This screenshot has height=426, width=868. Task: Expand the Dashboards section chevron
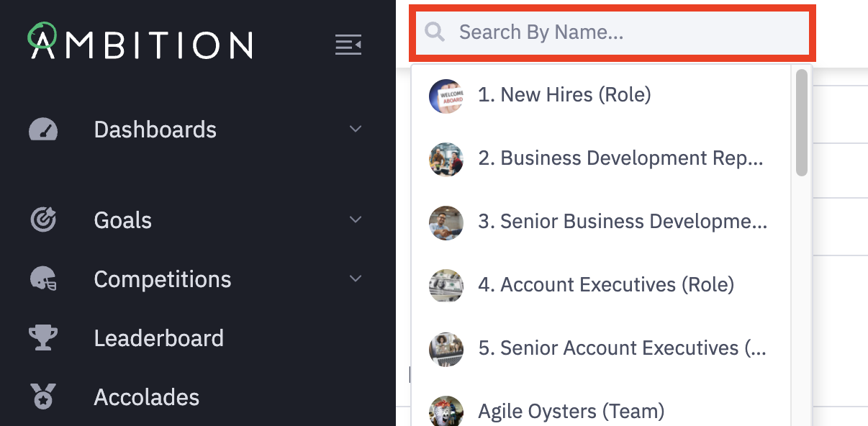click(x=355, y=129)
